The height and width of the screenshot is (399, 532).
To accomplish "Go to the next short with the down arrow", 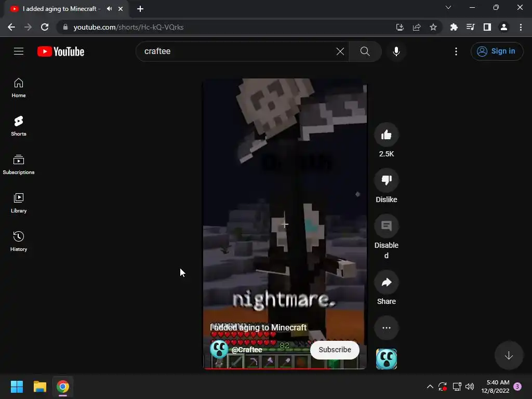I will 509,355.
